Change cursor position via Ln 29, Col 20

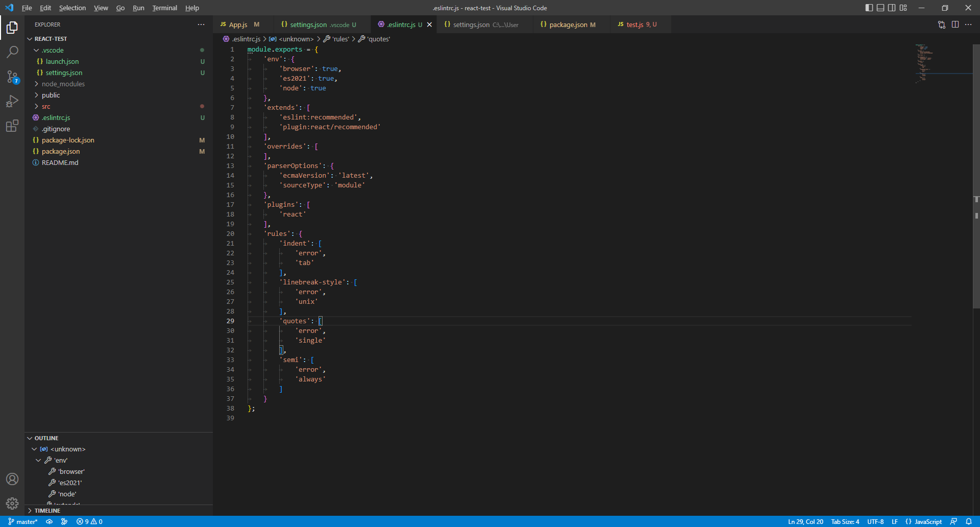pos(805,521)
